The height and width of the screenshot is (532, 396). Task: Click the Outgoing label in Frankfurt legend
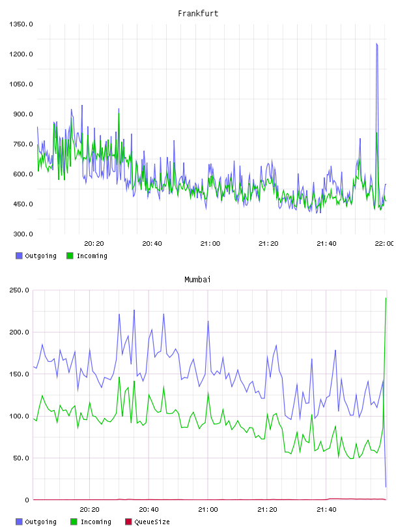40,256
